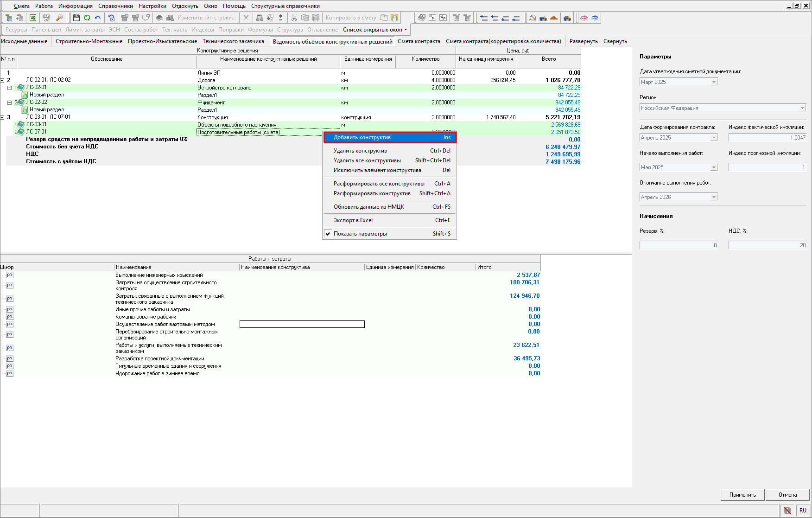This screenshot has height=518, width=812.
Task: Collapse tree row 2 ЛС-02-01, ЛС-02-02
Action: pyautogui.click(x=2, y=80)
